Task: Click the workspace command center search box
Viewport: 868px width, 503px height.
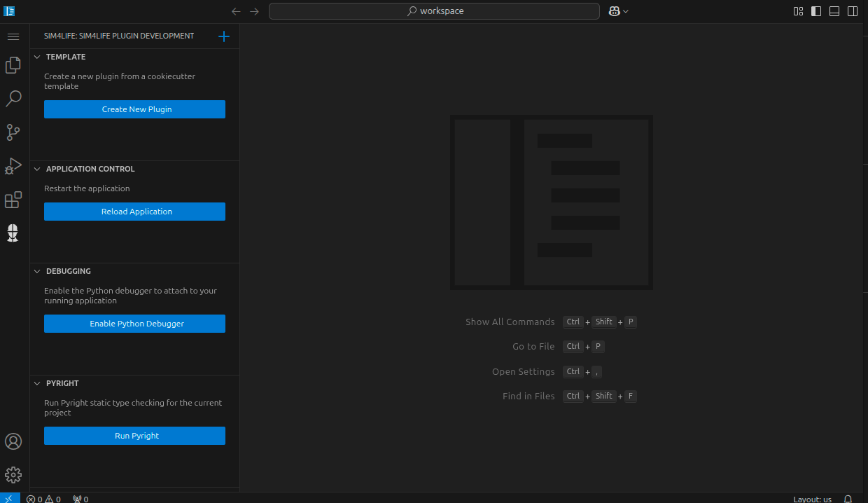Action: point(434,11)
